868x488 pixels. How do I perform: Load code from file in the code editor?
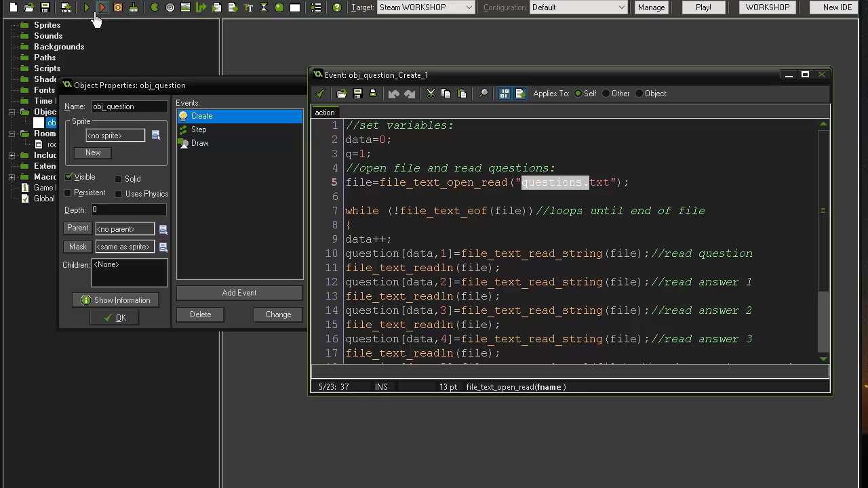(x=342, y=94)
